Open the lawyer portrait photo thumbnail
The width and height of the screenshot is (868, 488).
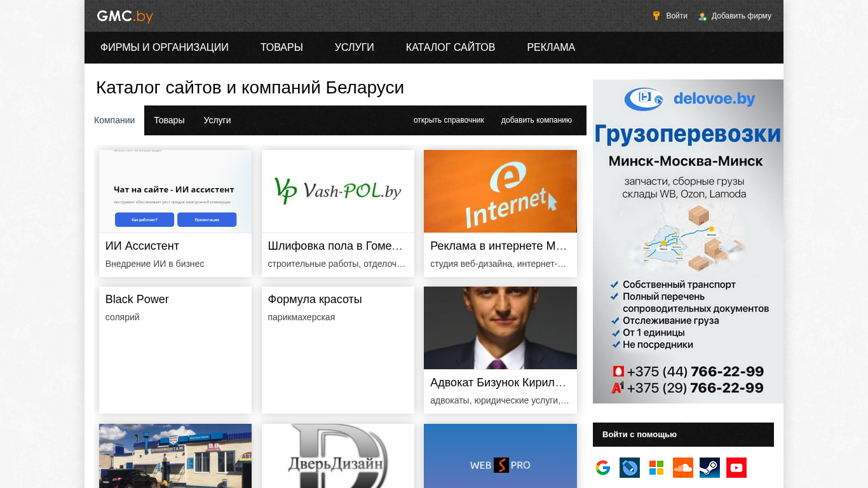coord(500,328)
